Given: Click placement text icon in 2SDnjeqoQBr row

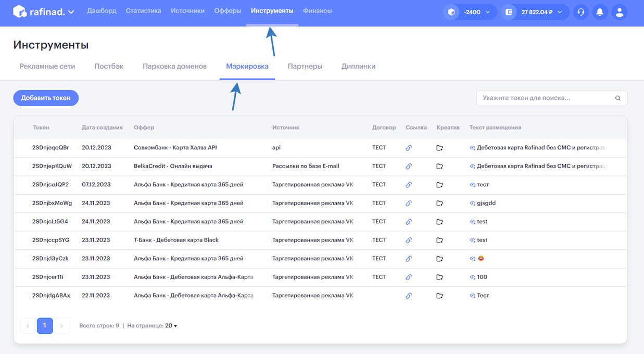Looking at the screenshot, I should [x=473, y=148].
